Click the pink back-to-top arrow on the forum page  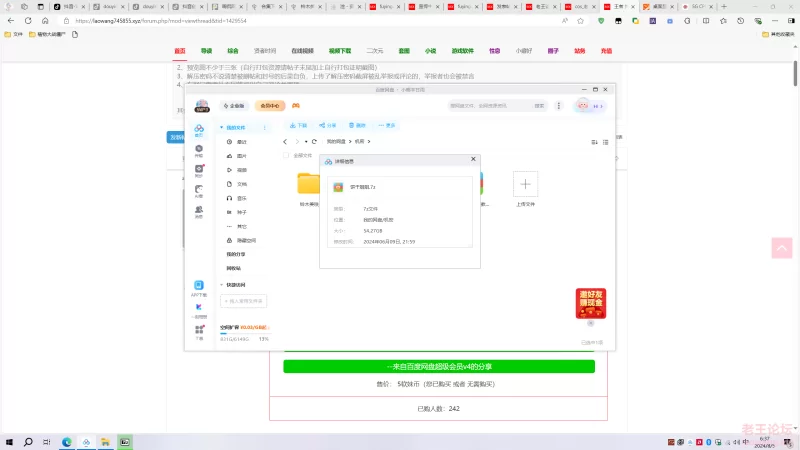click(782, 248)
